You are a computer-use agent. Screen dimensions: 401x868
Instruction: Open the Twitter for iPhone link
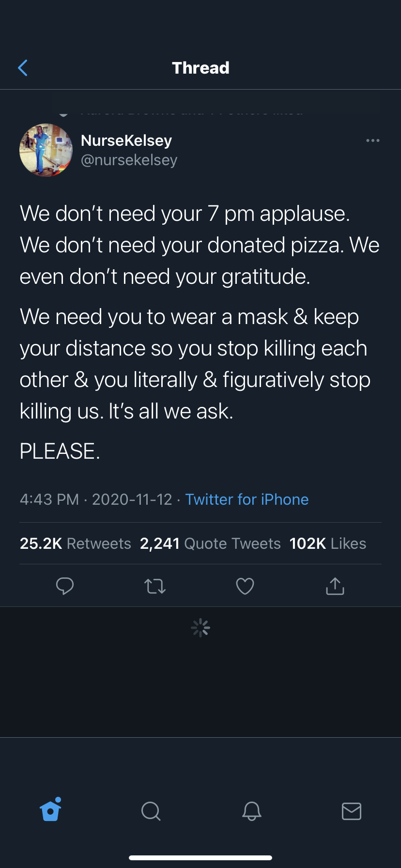tap(247, 499)
